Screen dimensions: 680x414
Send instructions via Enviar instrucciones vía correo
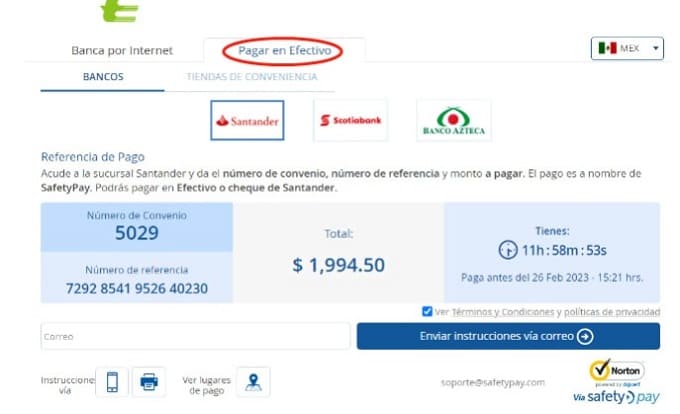[x=508, y=336]
